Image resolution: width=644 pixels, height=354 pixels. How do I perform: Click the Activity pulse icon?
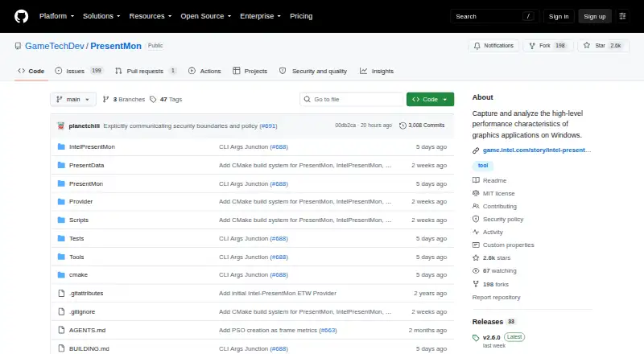click(476, 232)
